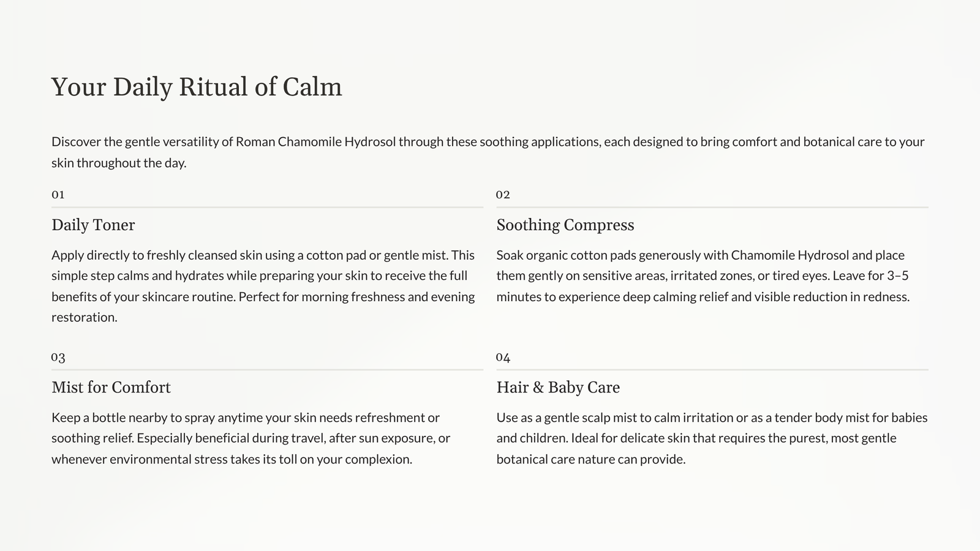The image size is (980, 551).
Task: Select the intro paragraph starting with 'Discover'
Action: click(488, 152)
